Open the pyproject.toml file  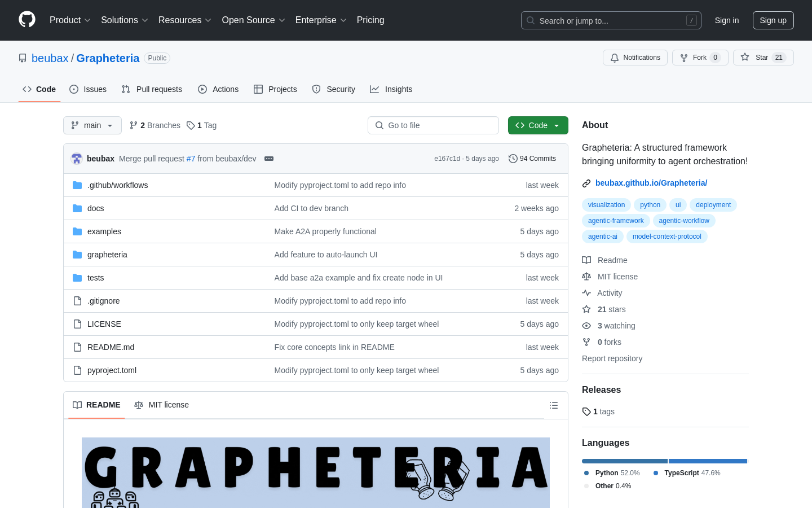tap(112, 370)
